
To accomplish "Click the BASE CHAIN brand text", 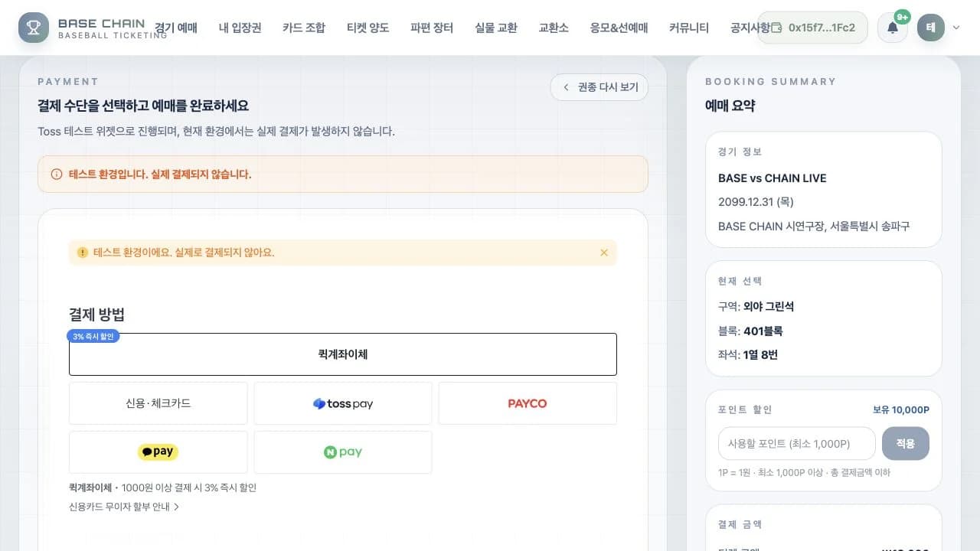I will 101,24.
